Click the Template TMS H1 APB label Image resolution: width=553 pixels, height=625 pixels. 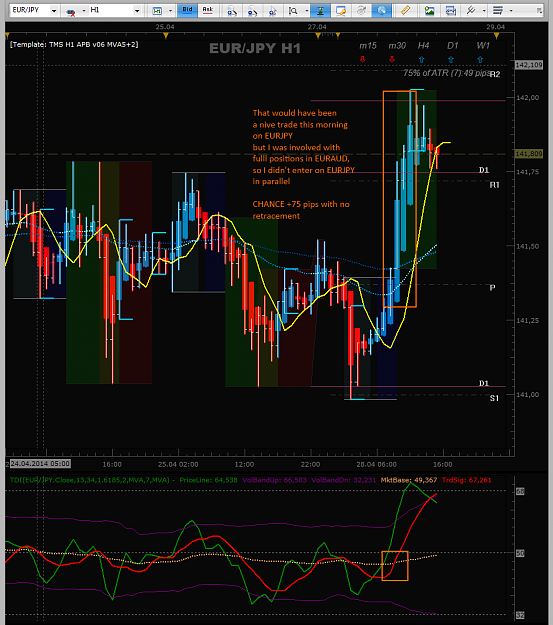[74, 44]
